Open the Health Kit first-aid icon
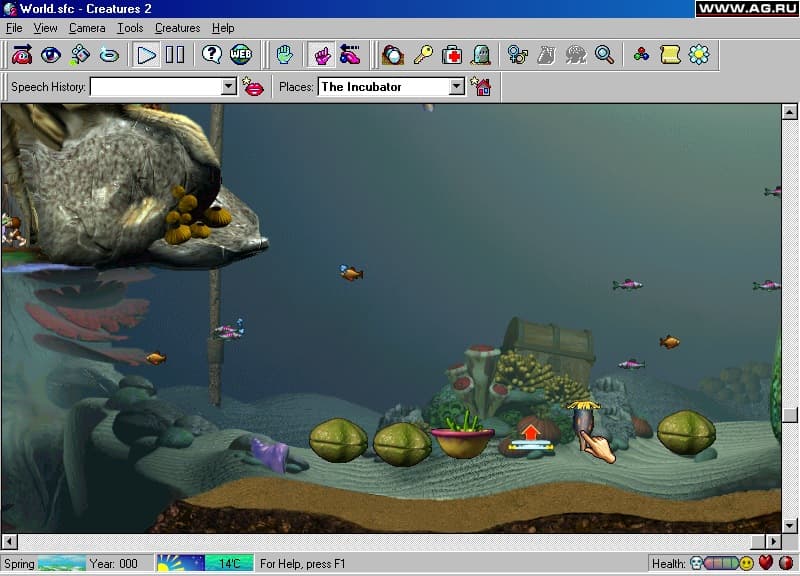 pyautogui.click(x=452, y=55)
